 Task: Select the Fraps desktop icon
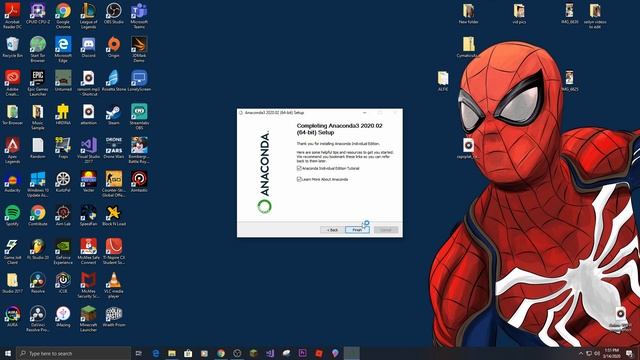(x=63, y=148)
